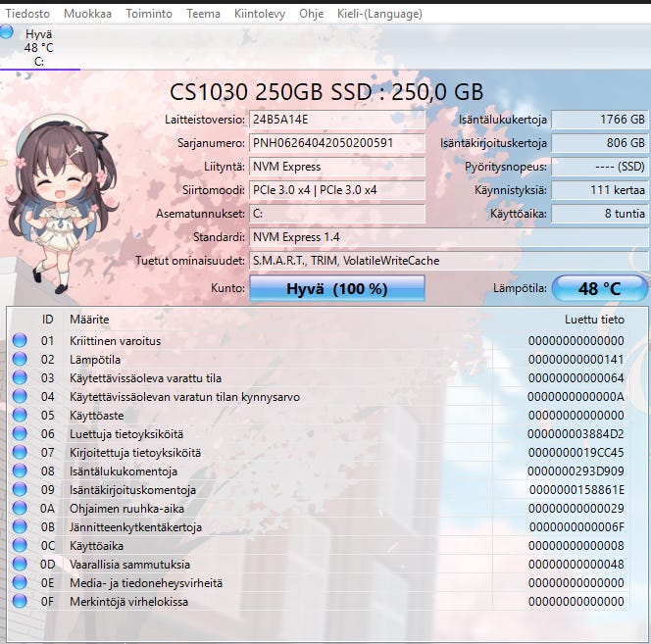The image size is (651, 644).
Task: Click the status orb for Käyttöaste
Action: (x=20, y=416)
